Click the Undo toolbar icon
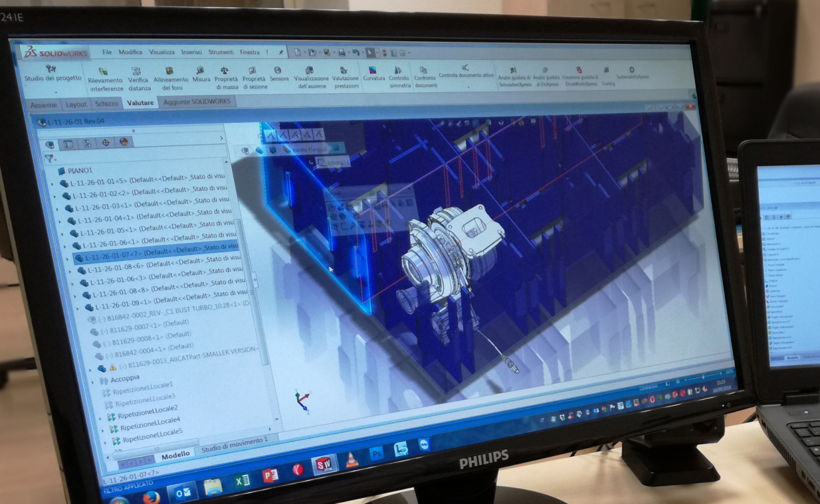Viewport: 820px width, 504px height. coord(356,52)
